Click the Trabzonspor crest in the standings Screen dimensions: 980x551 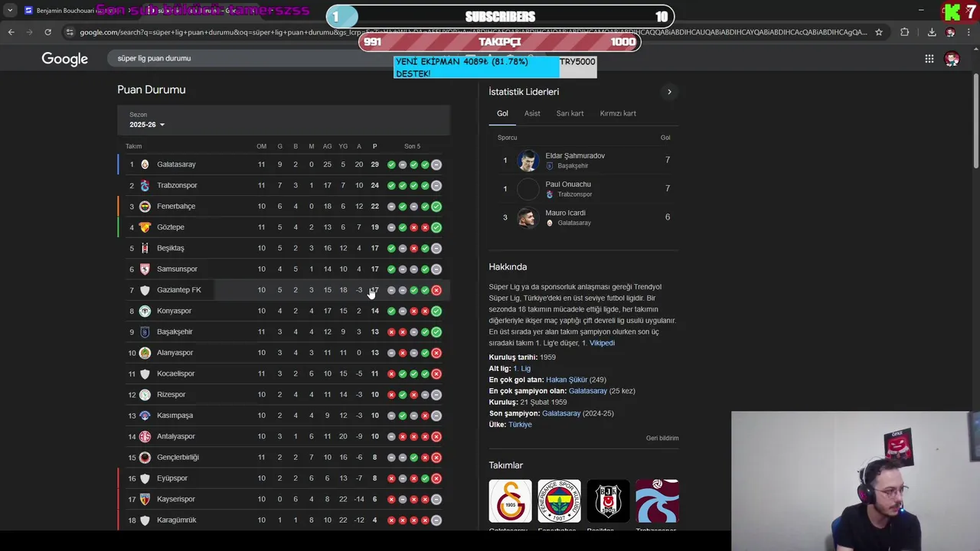[x=145, y=185]
